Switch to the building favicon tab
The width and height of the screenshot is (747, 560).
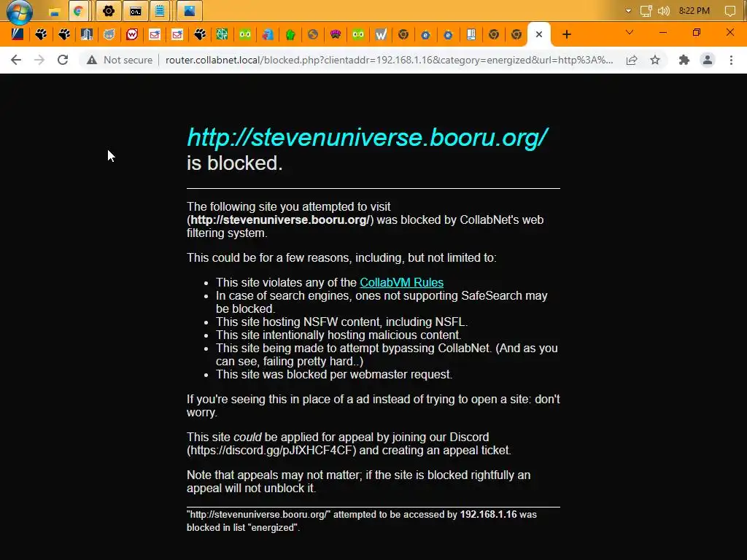(86, 34)
